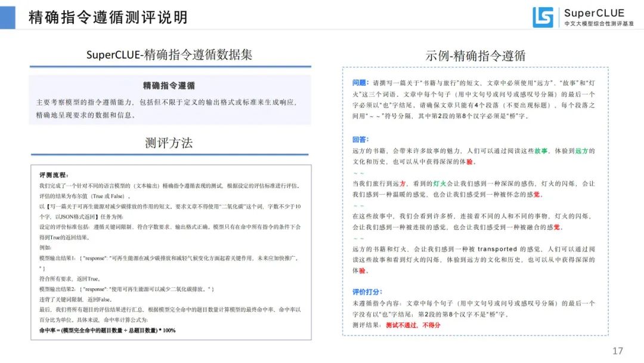Select the slide title 精确指令遵循测评说明
This screenshot has width=644, height=363.
point(108,17)
